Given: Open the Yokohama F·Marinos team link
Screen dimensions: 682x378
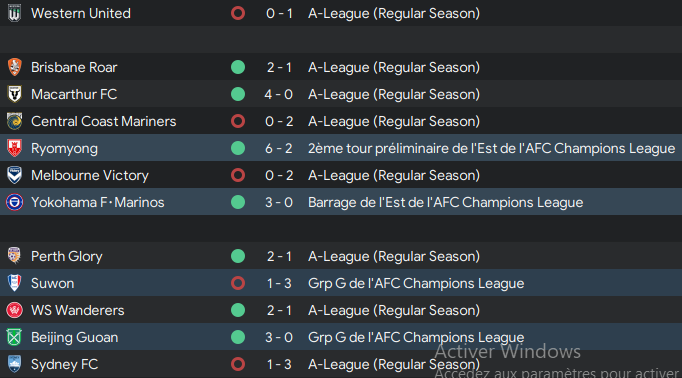Looking at the screenshot, I should click(x=97, y=202).
